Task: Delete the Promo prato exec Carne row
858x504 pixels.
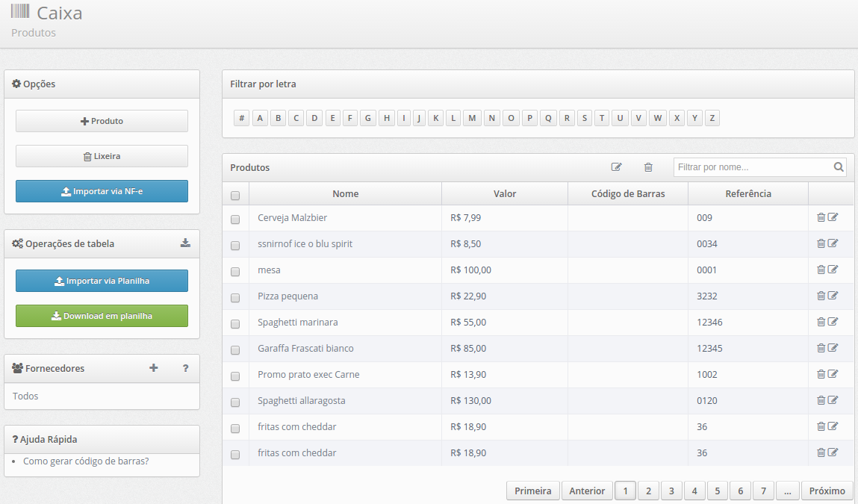Action: click(821, 374)
